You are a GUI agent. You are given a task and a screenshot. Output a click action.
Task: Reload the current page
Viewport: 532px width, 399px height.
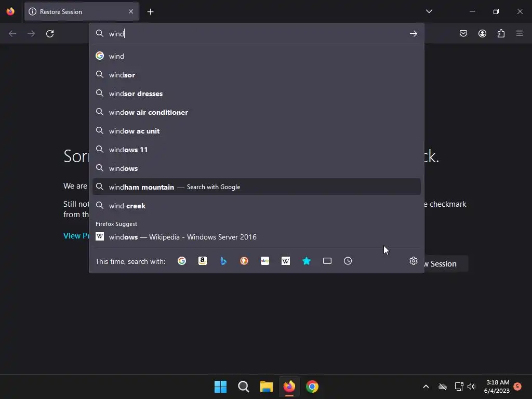point(50,34)
